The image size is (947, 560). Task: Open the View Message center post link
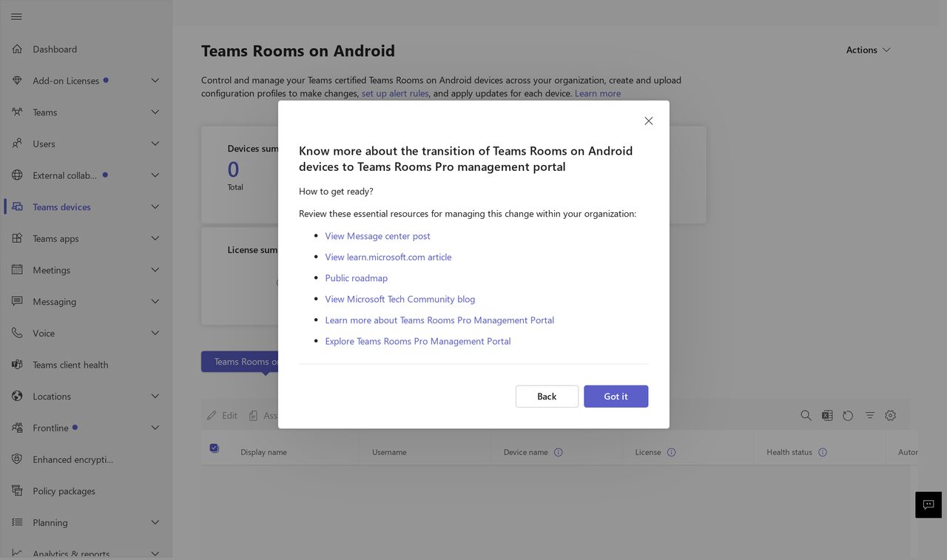click(377, 236)
